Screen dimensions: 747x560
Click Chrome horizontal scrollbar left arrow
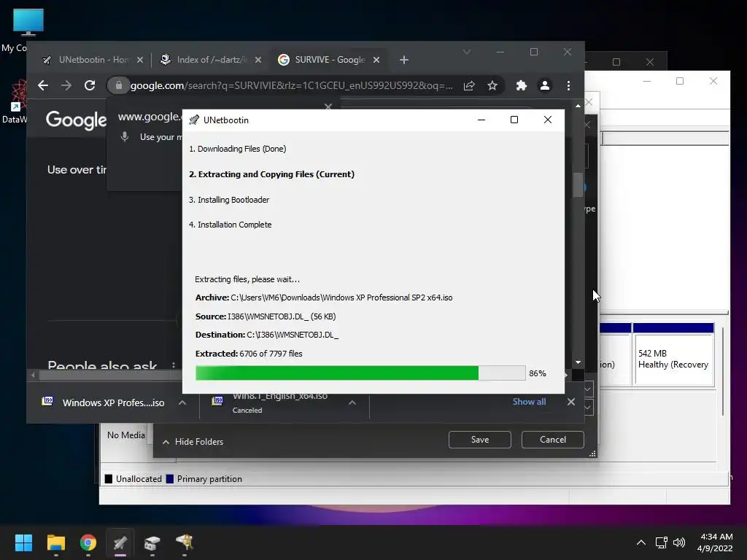(33, 376)
